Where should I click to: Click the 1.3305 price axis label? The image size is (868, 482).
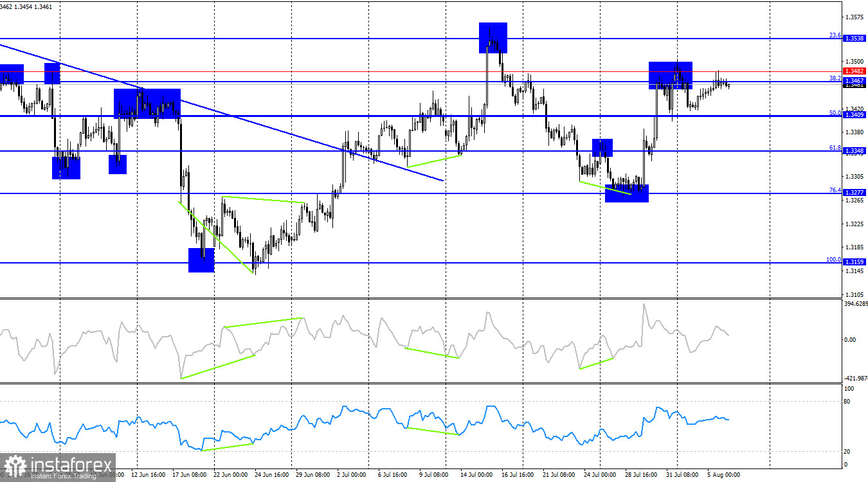[855, 177]
